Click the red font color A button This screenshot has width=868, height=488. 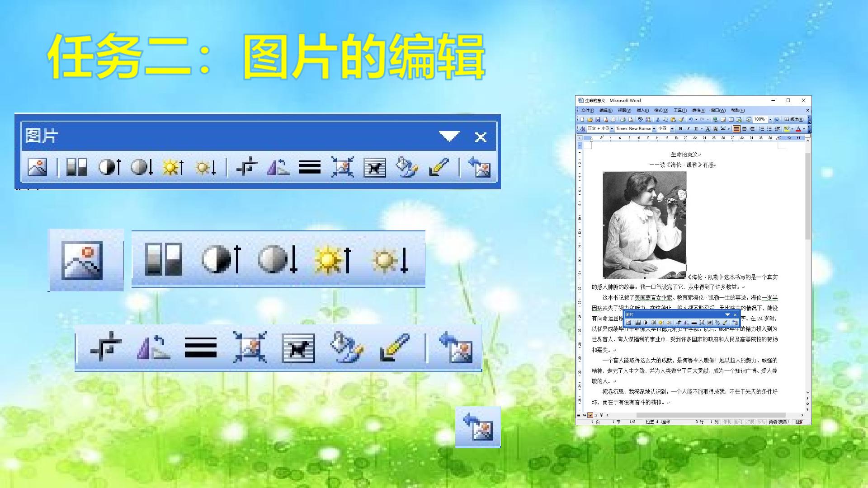point(798,129)
